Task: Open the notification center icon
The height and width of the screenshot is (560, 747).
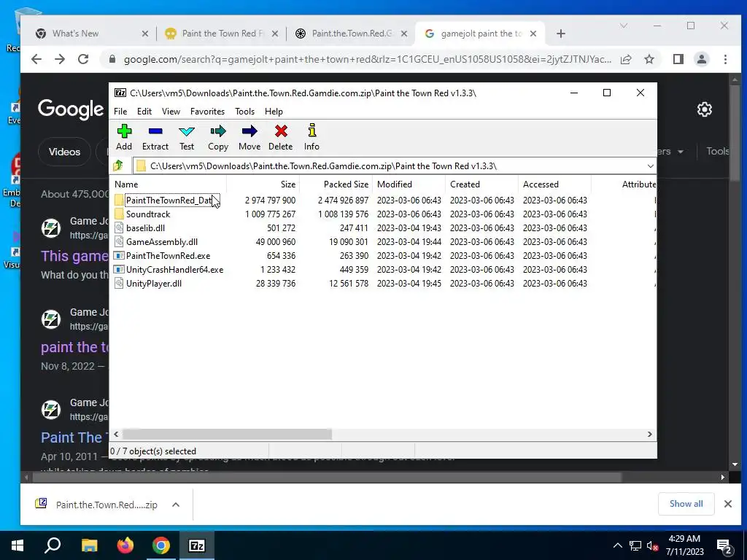Action: pyautogui.click(x=723, y=545)
